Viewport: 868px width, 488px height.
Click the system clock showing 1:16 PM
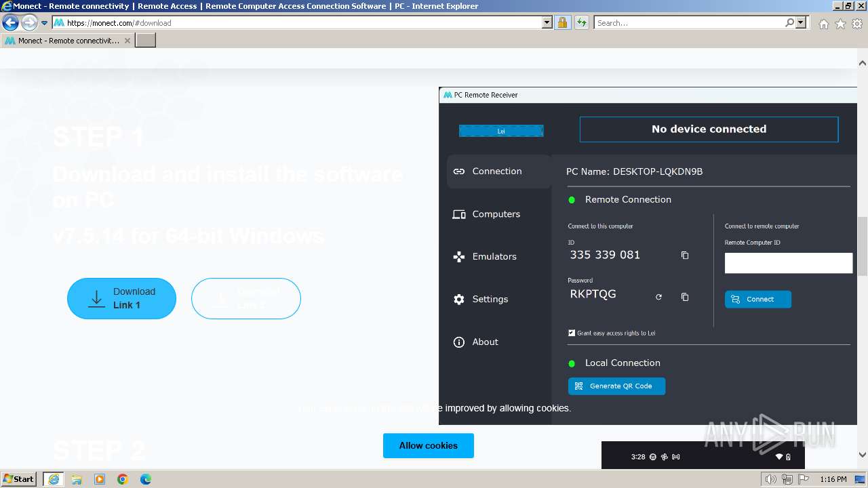(833, 479)
